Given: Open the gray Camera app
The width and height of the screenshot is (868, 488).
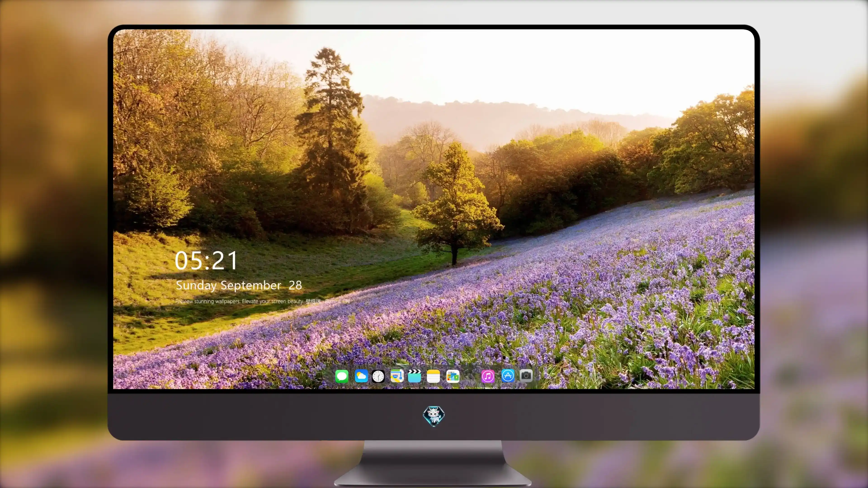Looking at the screenshot, I should (526, 375).
